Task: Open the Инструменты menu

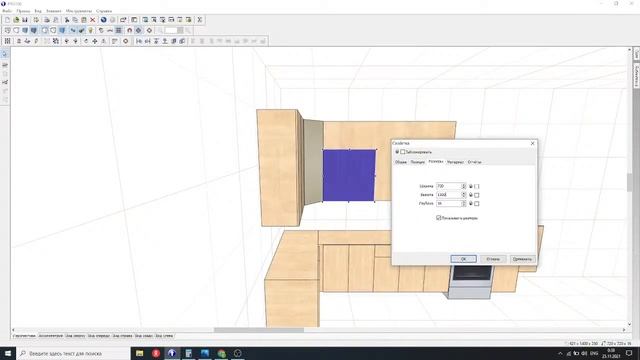Action: point(79,11)
